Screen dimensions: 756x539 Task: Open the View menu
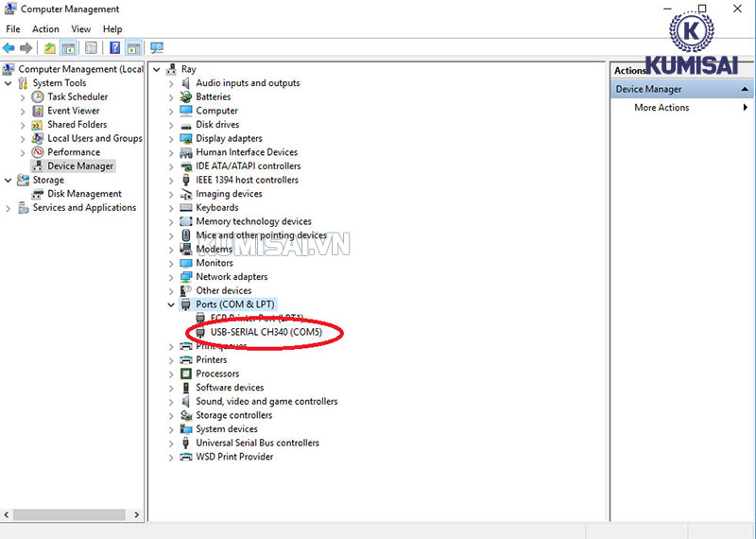[x=80, y=29]
